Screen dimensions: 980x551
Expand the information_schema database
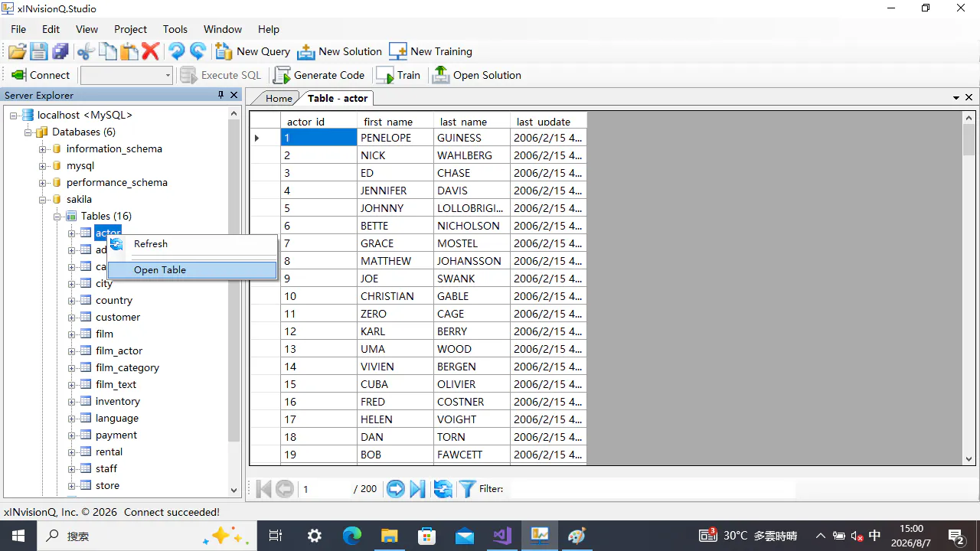(x=43, y=148)
